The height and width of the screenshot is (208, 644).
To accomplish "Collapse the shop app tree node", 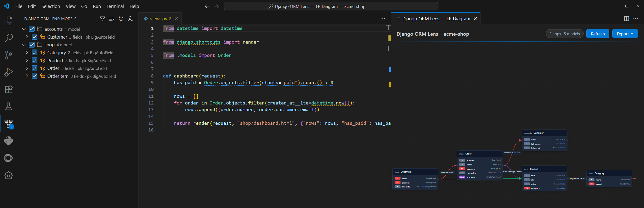I will 24,45.
